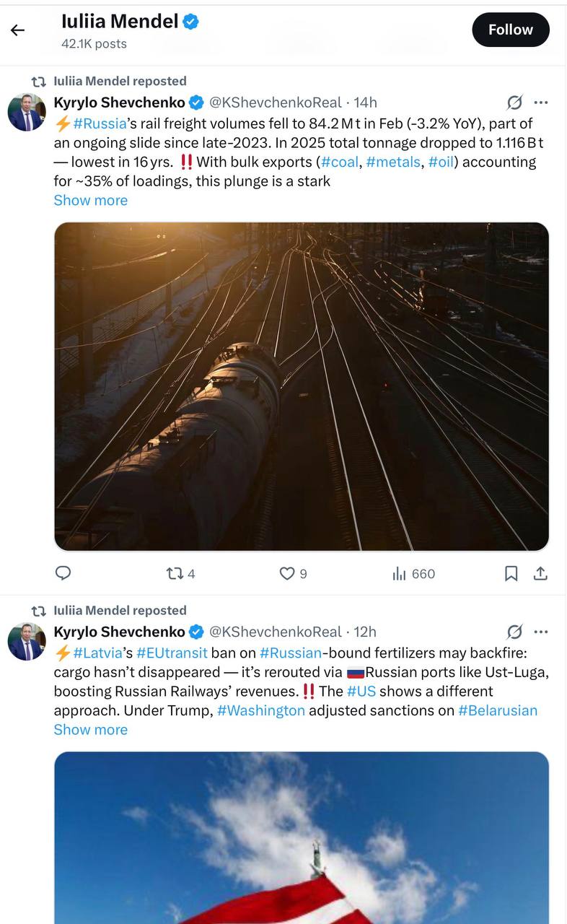Go back using the arrow icon

17,30
